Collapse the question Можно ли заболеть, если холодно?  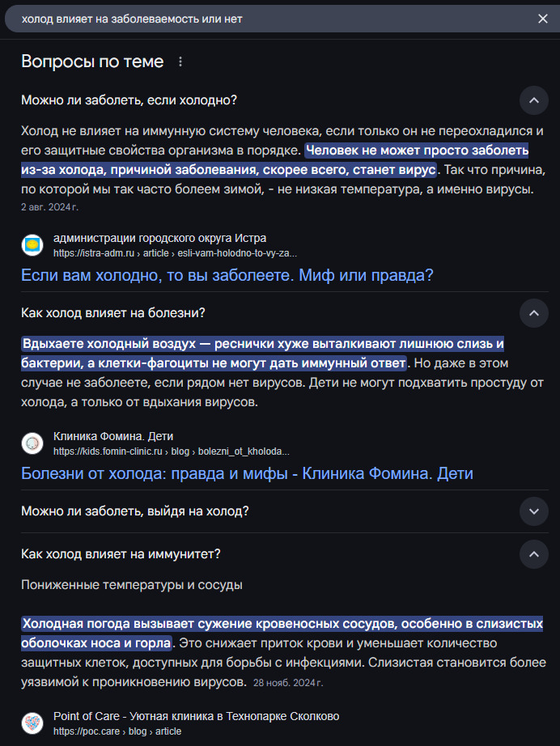coord(533,100)
